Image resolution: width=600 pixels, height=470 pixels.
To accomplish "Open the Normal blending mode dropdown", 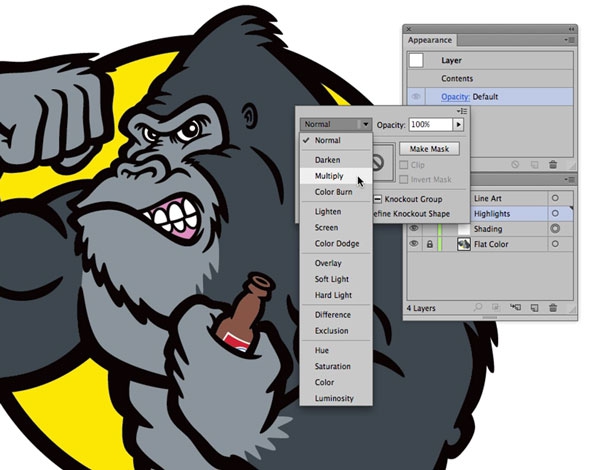I will (x=335, y=124).
